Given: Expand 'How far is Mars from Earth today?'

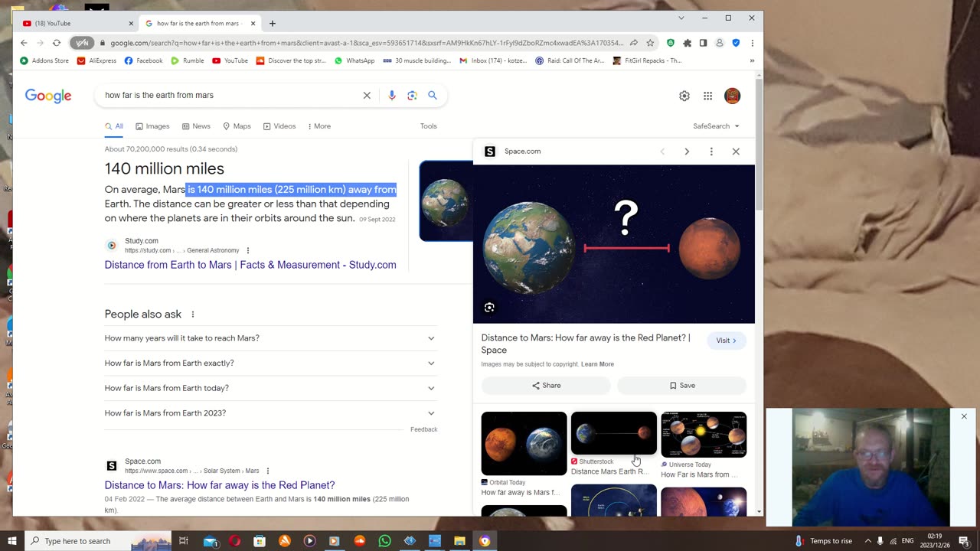Looking at the screenshot, I should pyautogui.click(x=271, y=388).
